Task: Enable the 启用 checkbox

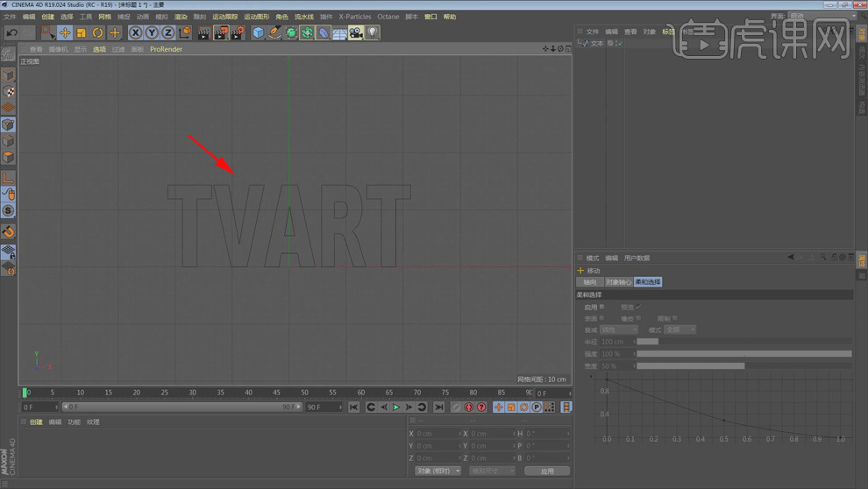Action: pyautogui.click(x=601, y=307)
